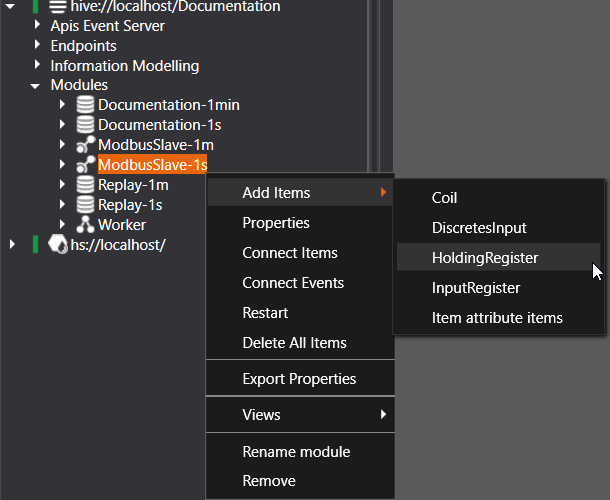
Task: Collapse the Modules tree node
Action: 36,86
